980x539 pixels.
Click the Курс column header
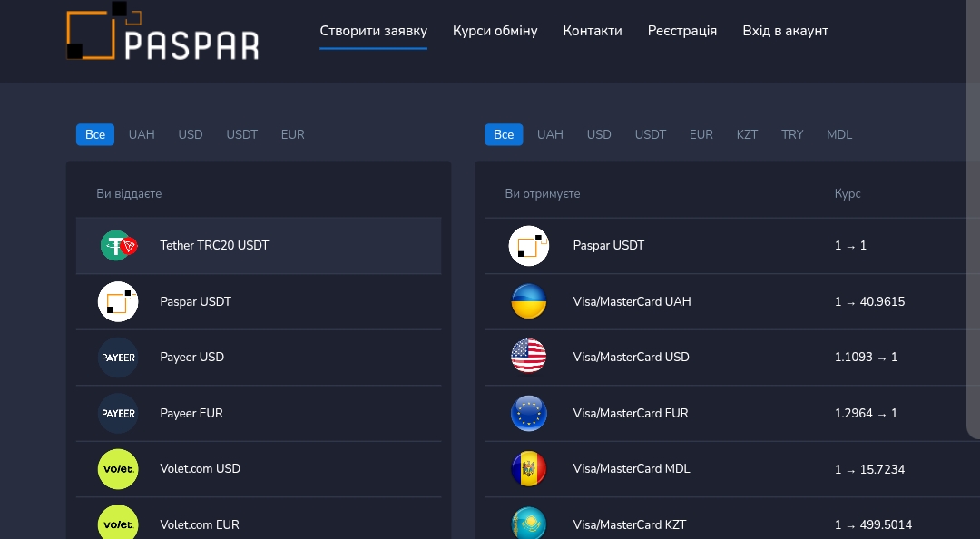(848, 194)
